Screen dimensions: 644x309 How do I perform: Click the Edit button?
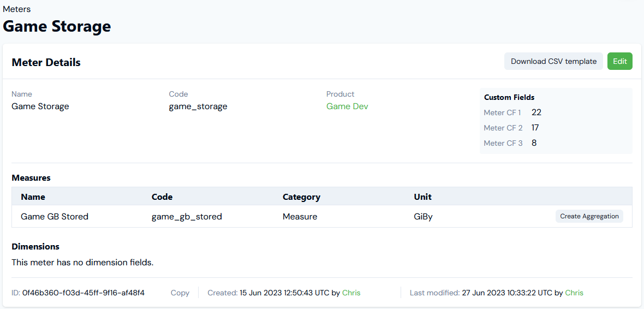[620, 61]
